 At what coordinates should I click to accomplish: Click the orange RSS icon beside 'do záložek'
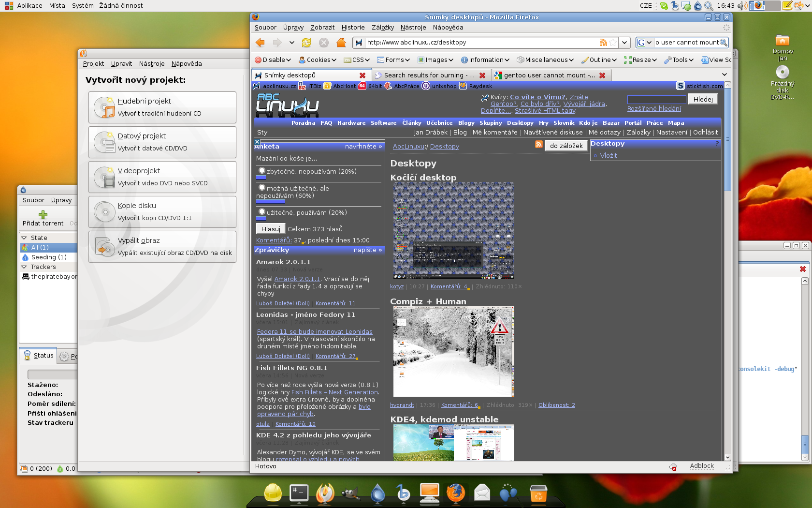coord(538,144)
